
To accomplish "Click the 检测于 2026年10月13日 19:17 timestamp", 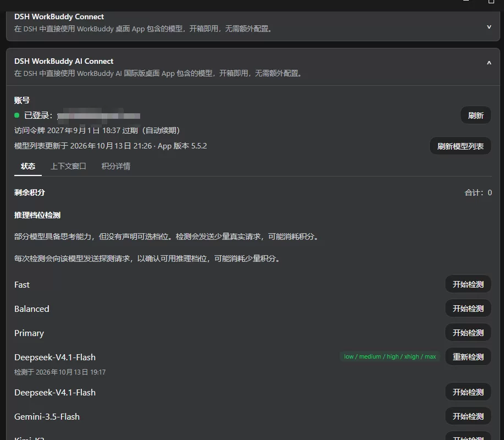I will coord(60,372).
